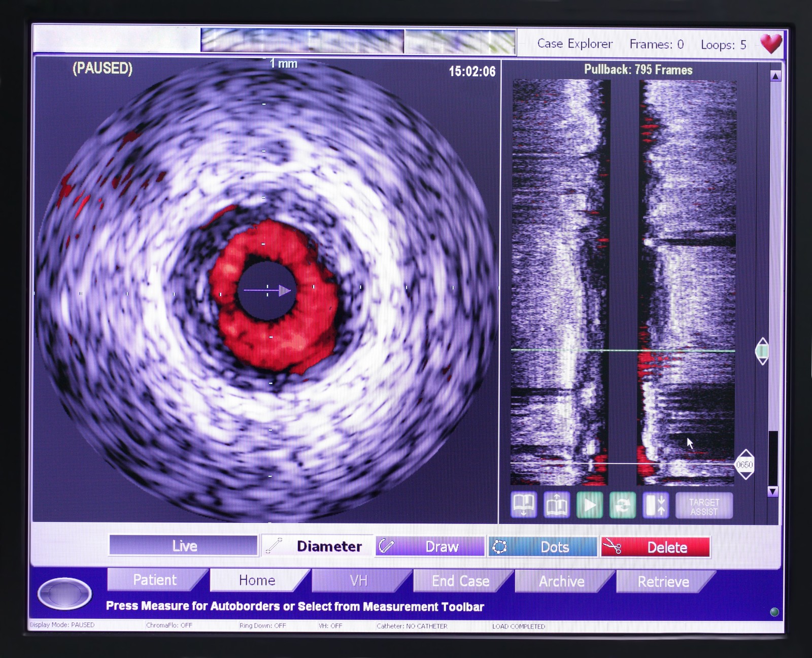Viewport: 812px width, 658px height.
Task: Open the bookmark book icon with down arrow
Action: tap(523, 505)
